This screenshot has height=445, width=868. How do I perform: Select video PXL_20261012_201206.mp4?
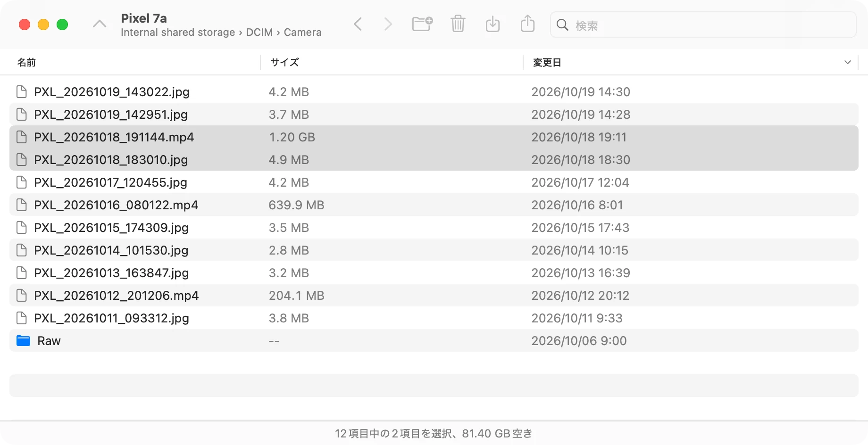tap(434, 296)
